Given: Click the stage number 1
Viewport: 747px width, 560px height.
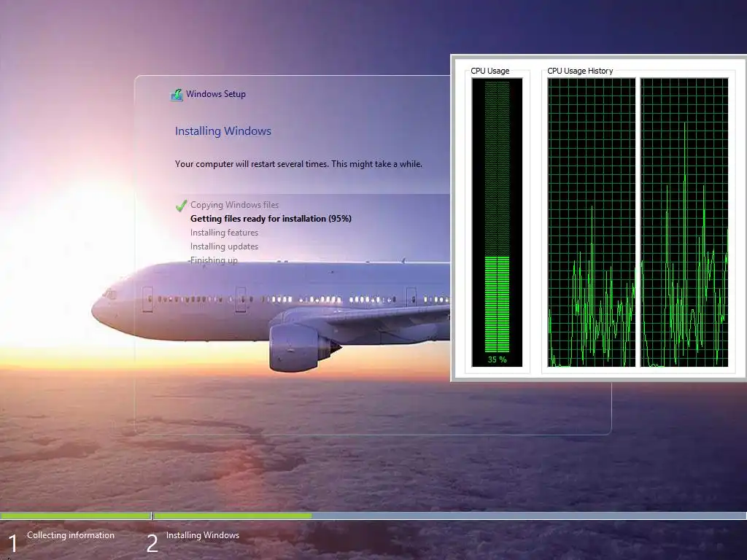Looking at the screenshot, I should pyautogui.click(x=13, y=544).
